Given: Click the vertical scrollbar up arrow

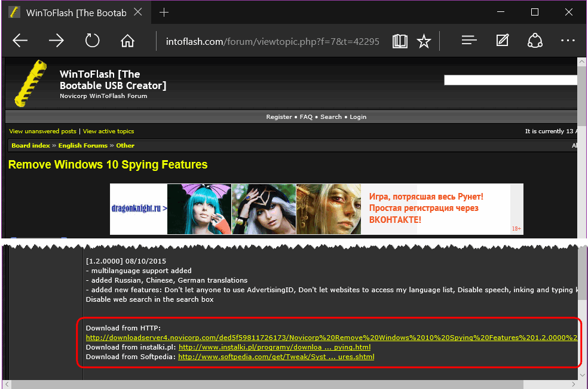Looking at the screenshot, I should [x=582, y=62].
